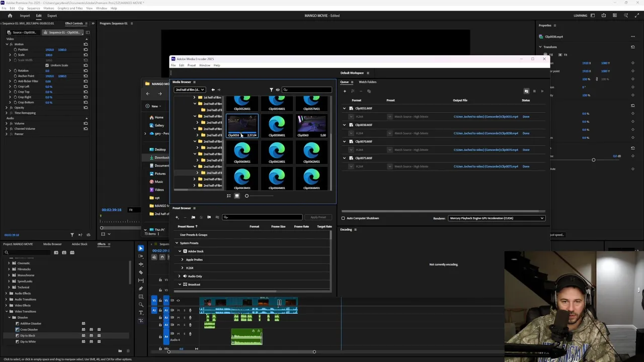
Task: Open Default Workspace menu icon
Action: click(x=368, y=73)
